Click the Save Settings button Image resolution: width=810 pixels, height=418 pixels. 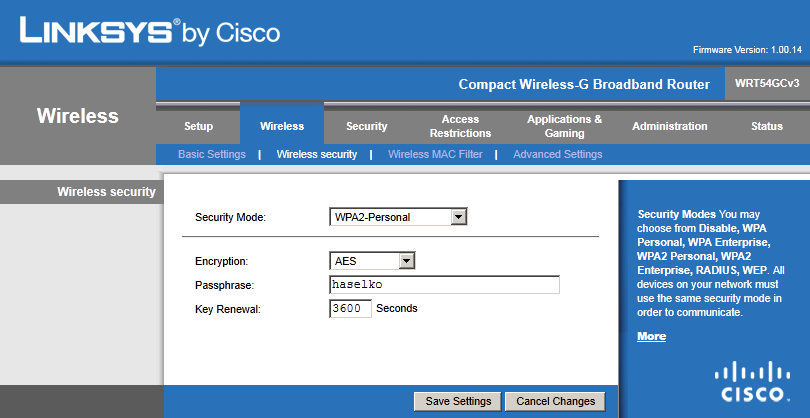click(458, 401)
